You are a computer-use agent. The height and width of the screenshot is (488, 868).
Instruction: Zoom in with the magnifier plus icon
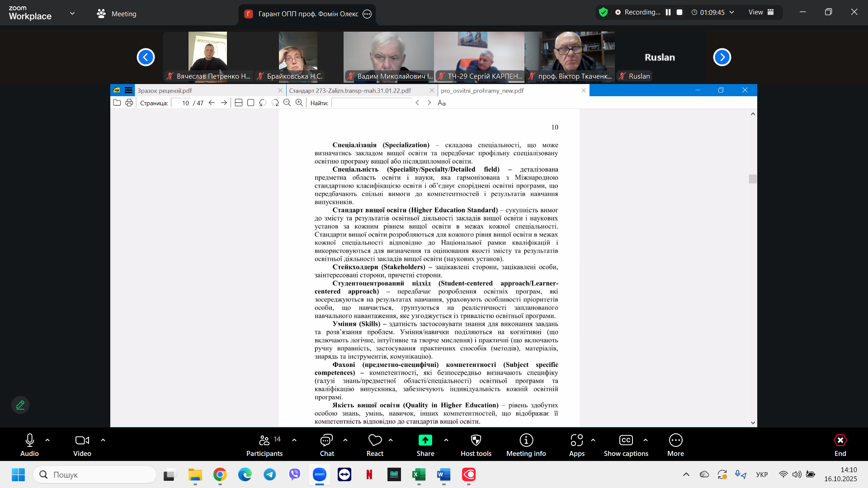299,103
